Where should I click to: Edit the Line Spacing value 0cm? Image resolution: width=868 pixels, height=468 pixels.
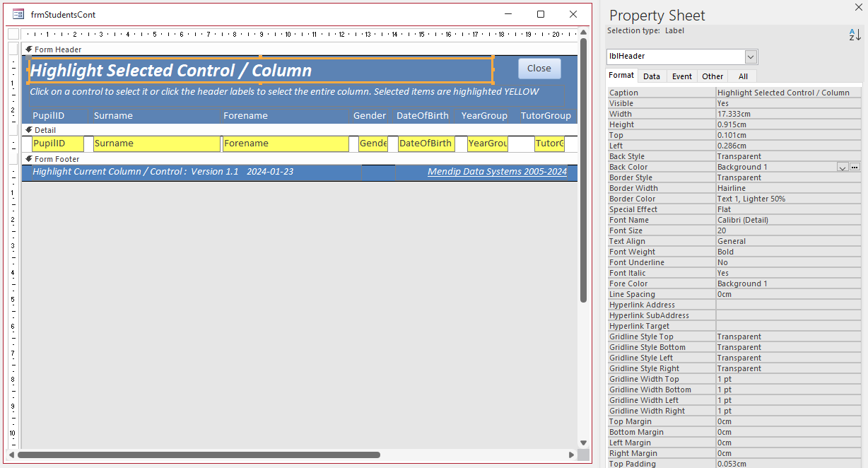[788, 294]
